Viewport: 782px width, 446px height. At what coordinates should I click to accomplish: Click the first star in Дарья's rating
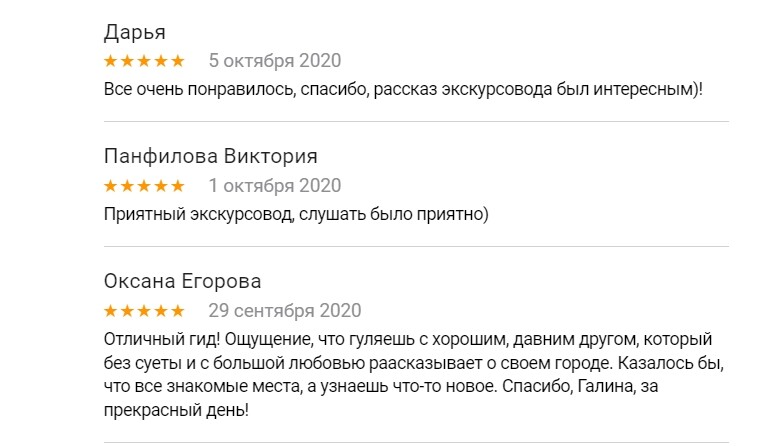tap(111, 61)
